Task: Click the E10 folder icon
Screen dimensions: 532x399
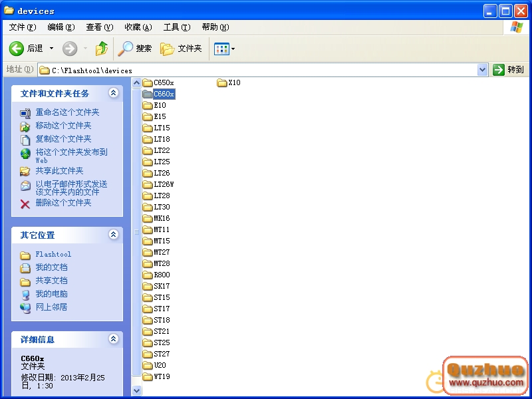Action: coord(148,105)
